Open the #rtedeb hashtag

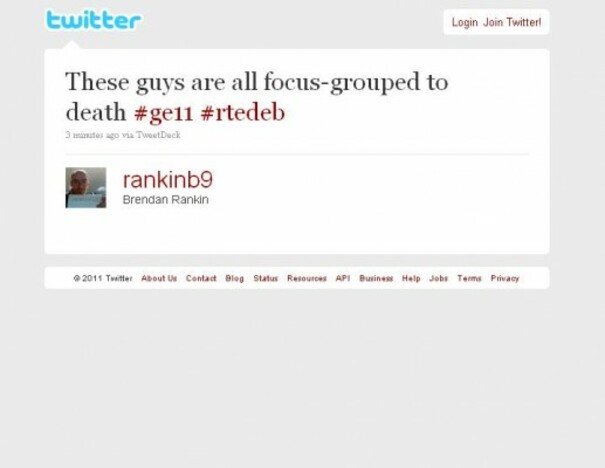(x=243, y=113)
